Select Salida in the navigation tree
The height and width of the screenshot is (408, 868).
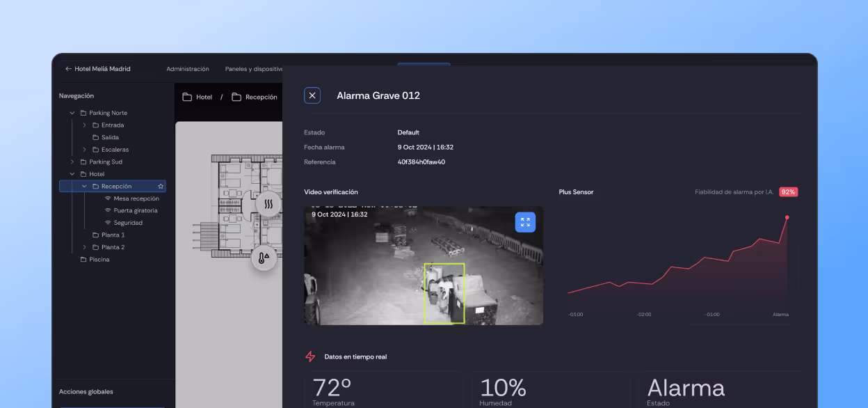(x=110, y=137)
